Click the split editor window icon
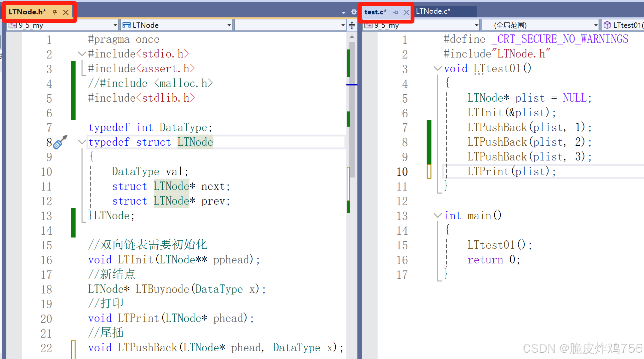The image size is (644, 359). (x=352, y=25)
